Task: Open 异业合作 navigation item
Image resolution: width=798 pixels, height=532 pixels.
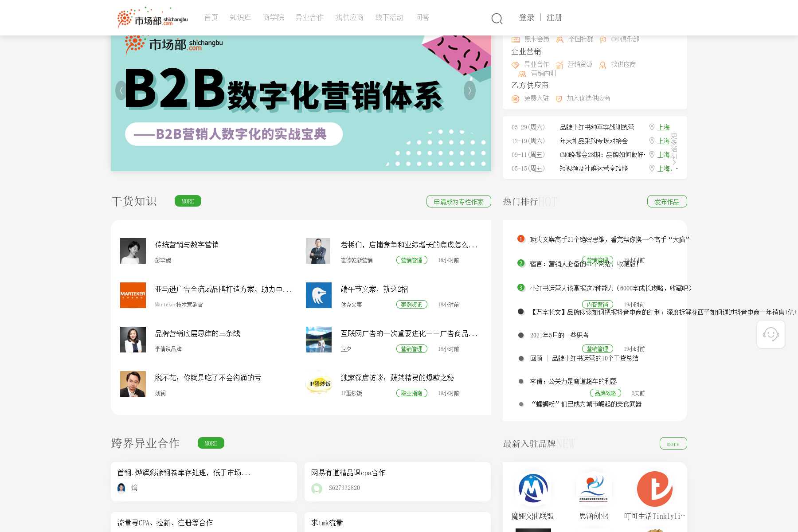Action: pos(309,18)
